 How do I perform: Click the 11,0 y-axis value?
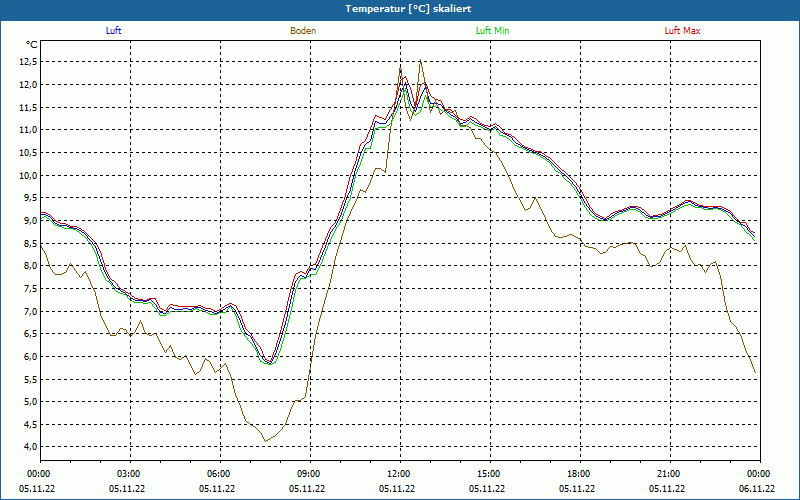(28, 130)
